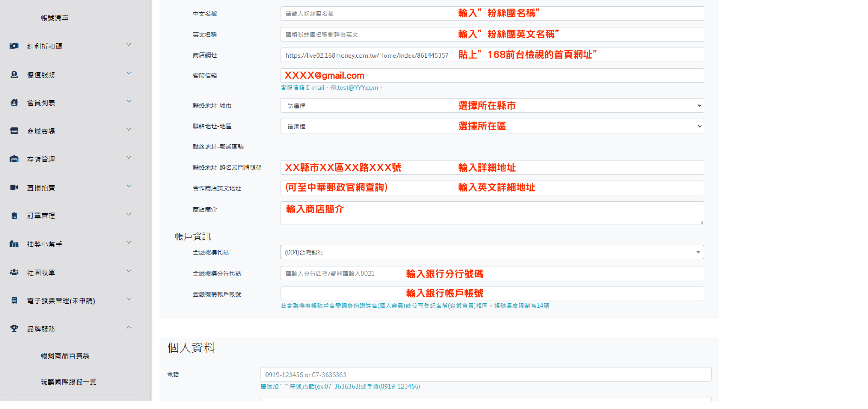Click the 商店網址 URL input field
868x409 pixels.
(492, 55)
